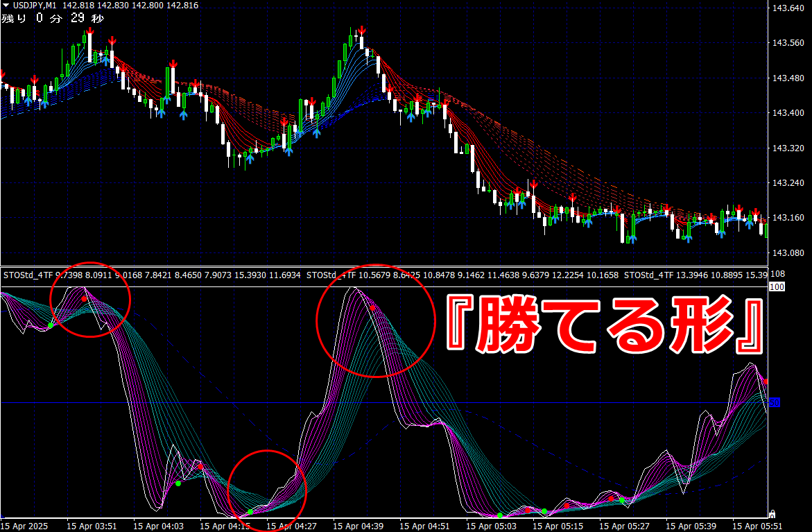This screenshot has width=812, height=532.
Task: Click the 15 Apr 05:15 time label
Action: [558, 526]
